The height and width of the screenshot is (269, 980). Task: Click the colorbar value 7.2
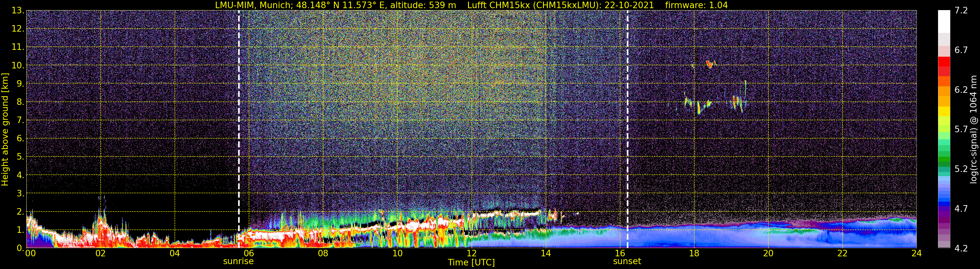pos(961,11)
